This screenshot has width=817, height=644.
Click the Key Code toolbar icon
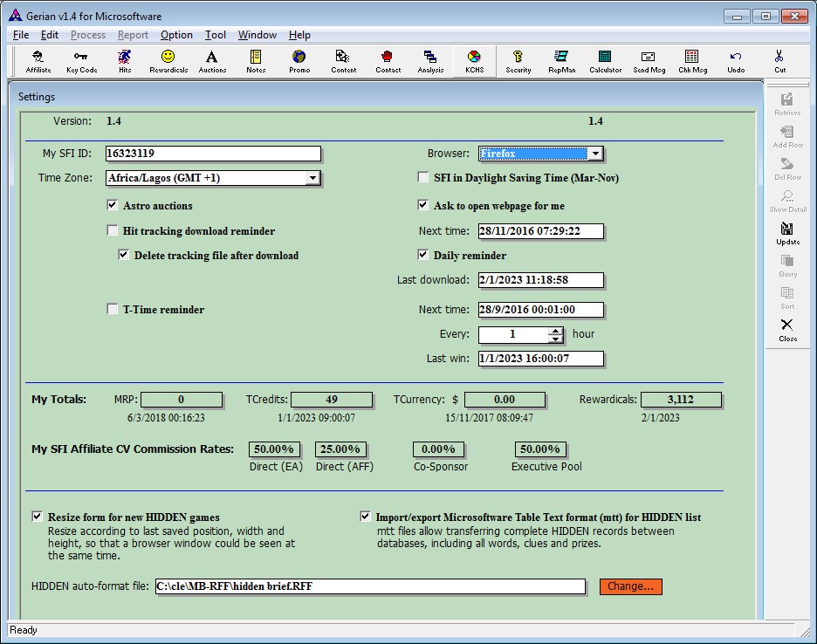coord(82,61)
